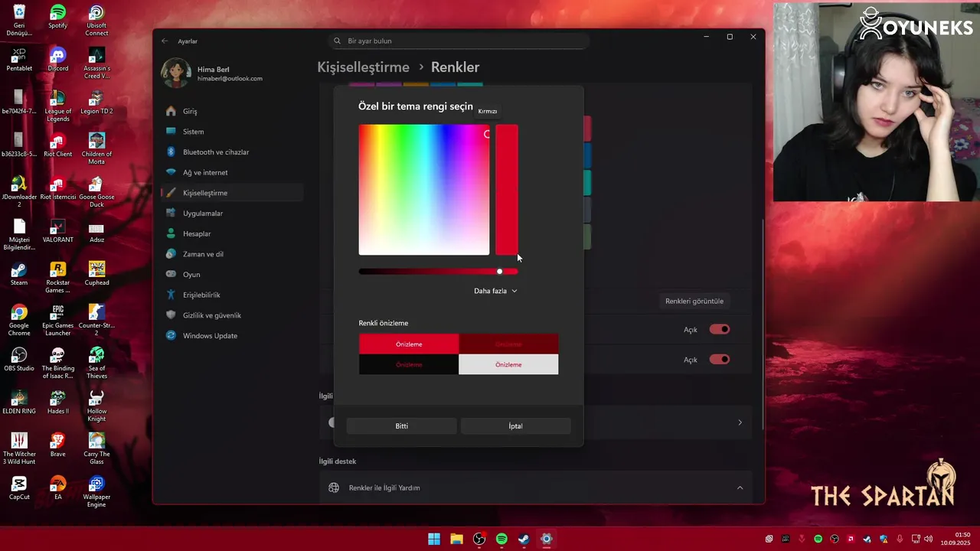This screenshot has height=551, width=980.
Task: Click Kişiselleştirme breadcrumb link
Action: click(363, 67)
